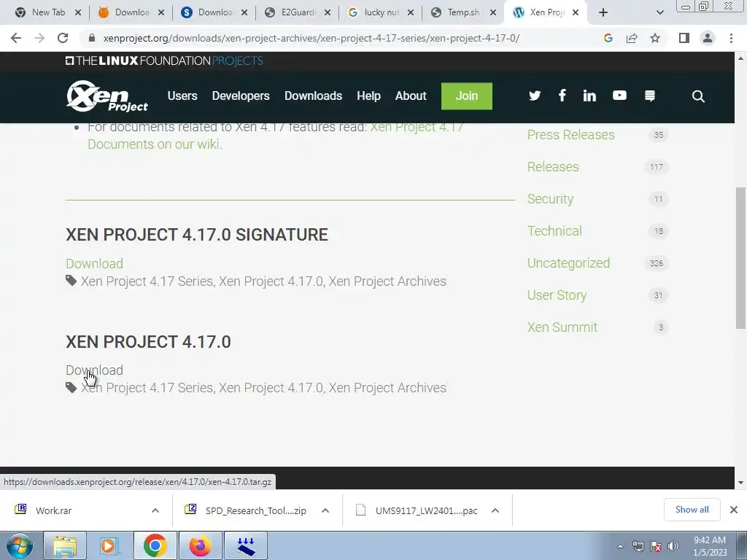Open Xen Summit category
The width and height of the screenshot is (747, 560).
click(x=562, y=327)
